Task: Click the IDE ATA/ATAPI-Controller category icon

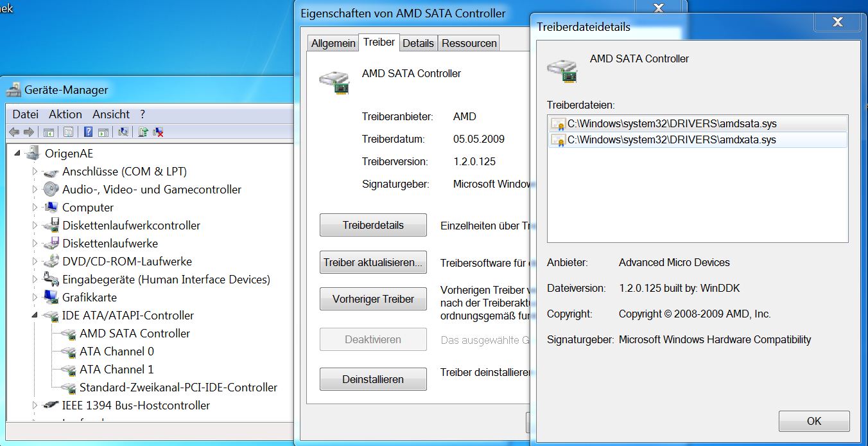Action: pyautogui.click(x=51, y=316)
